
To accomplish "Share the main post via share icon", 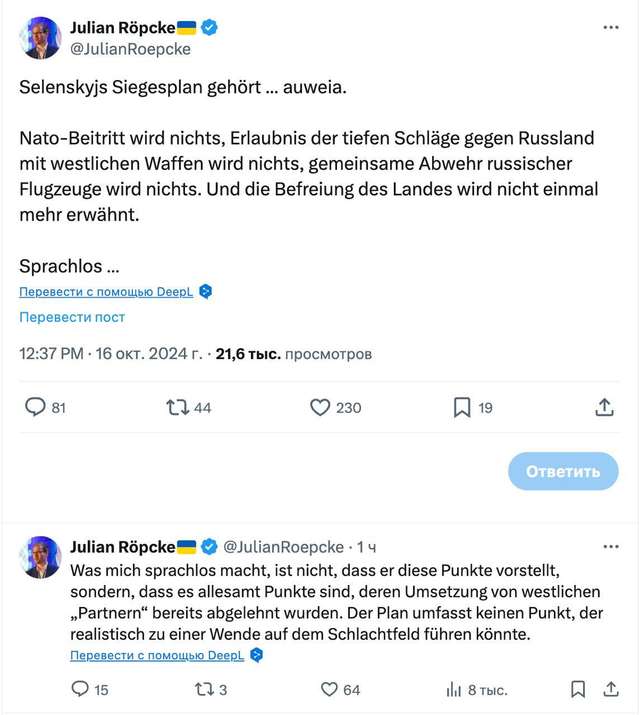I will coord(604,407).
